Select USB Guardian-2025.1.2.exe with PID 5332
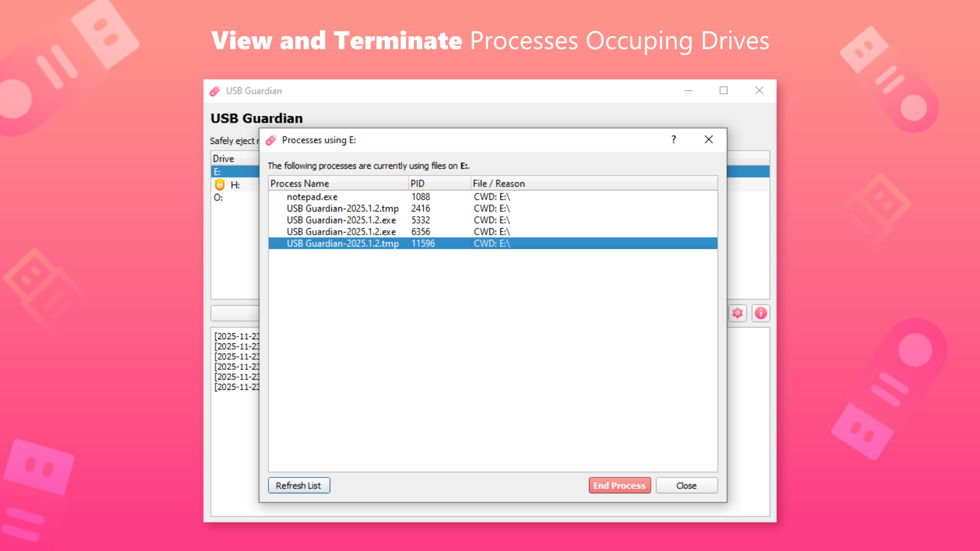 tap(342, 220)
